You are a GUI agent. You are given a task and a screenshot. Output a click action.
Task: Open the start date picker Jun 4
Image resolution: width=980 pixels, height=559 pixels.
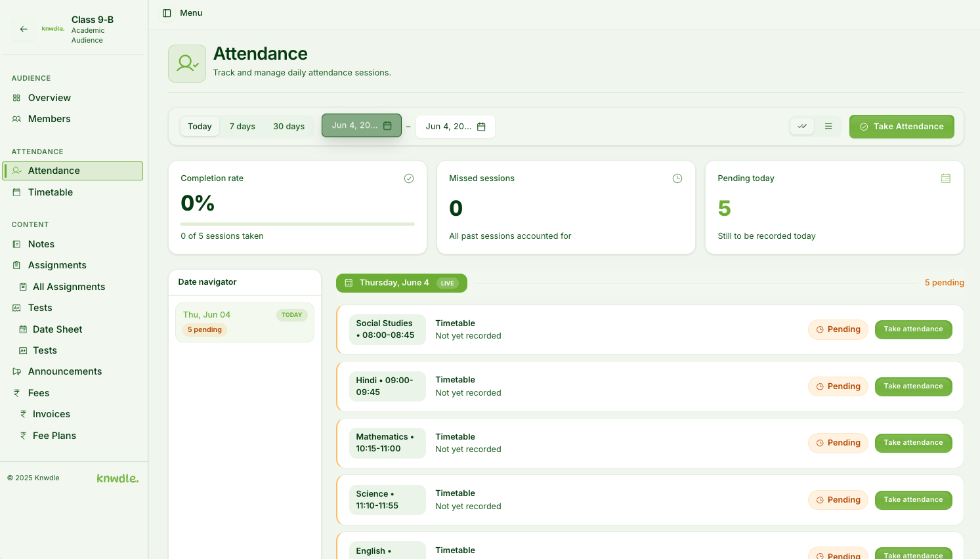pyautogui.click(x=362, y=125)
